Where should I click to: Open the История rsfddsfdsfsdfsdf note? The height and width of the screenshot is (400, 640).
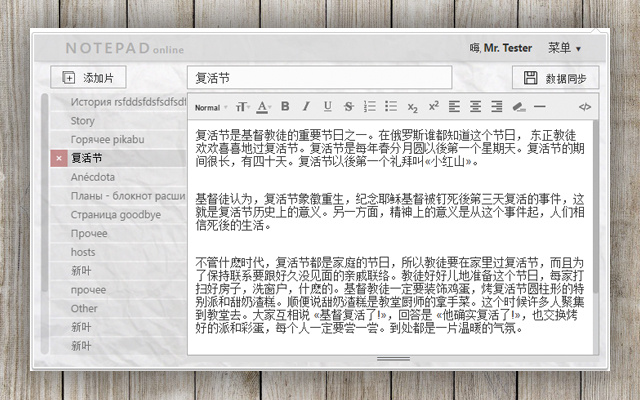tap(118, 102)
